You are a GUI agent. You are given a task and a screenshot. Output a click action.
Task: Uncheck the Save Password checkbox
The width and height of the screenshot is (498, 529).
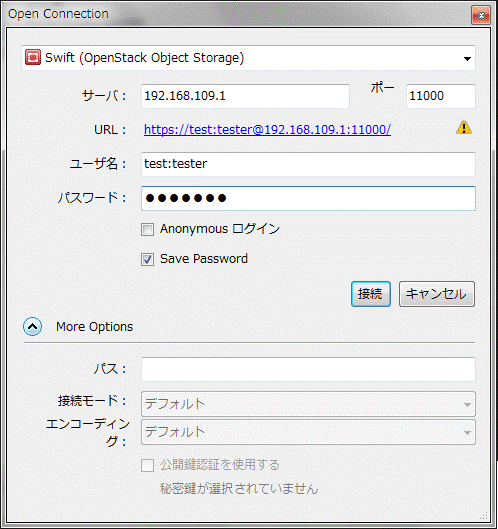(x=147, y=259)
